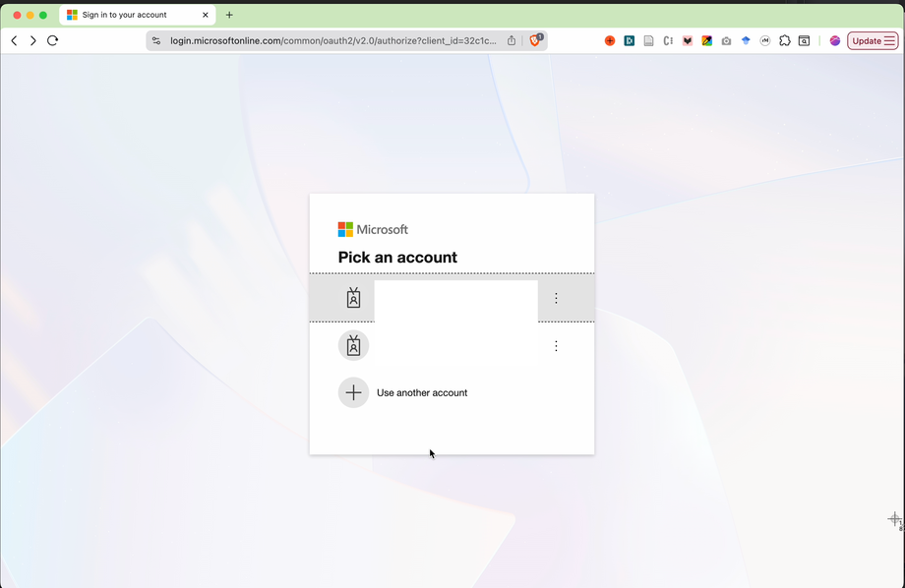Open the three-dot menu for the second account
This screenshot has height=588, width=905.
[556, 345]
